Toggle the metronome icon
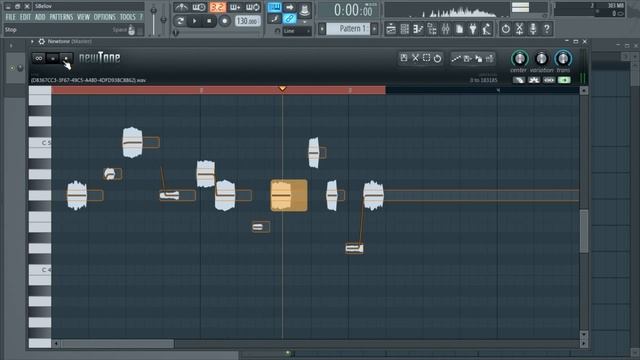The image size is (640, 360). [x=181, y=7]
